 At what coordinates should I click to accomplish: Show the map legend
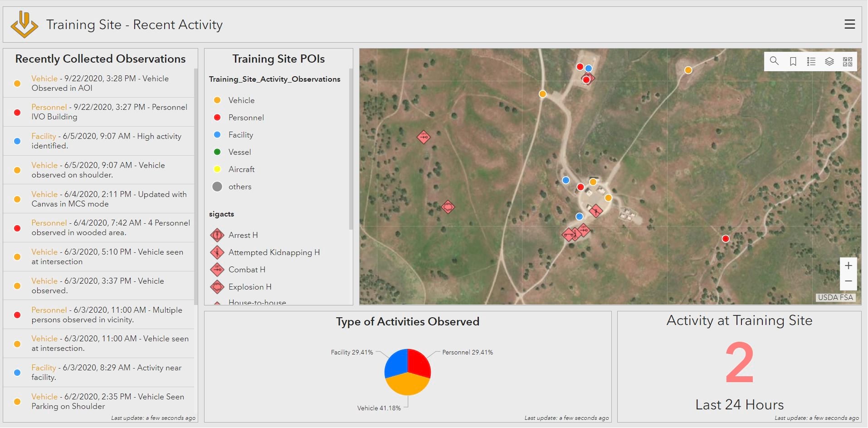coord(811,61)
